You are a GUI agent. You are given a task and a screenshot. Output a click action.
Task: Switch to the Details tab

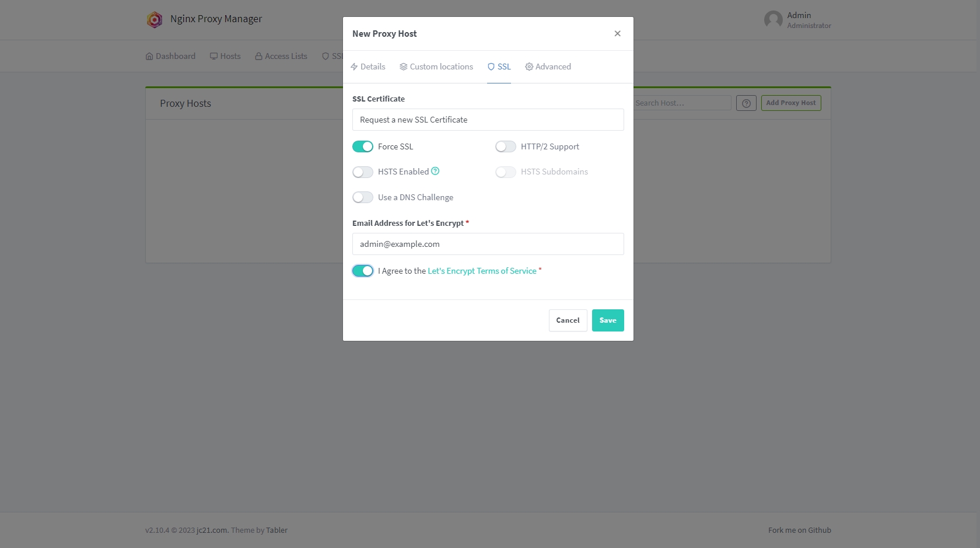pyautogui.click(x=368, y=67)
